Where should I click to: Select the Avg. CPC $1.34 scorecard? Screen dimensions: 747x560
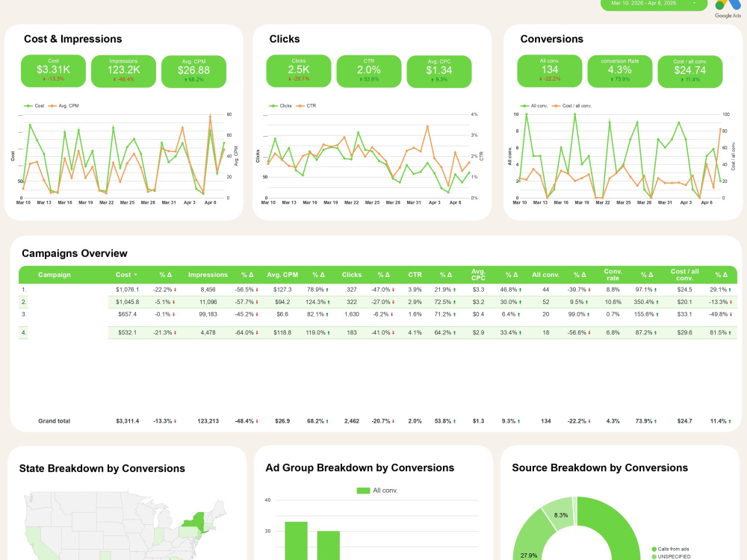click(439, 72)
